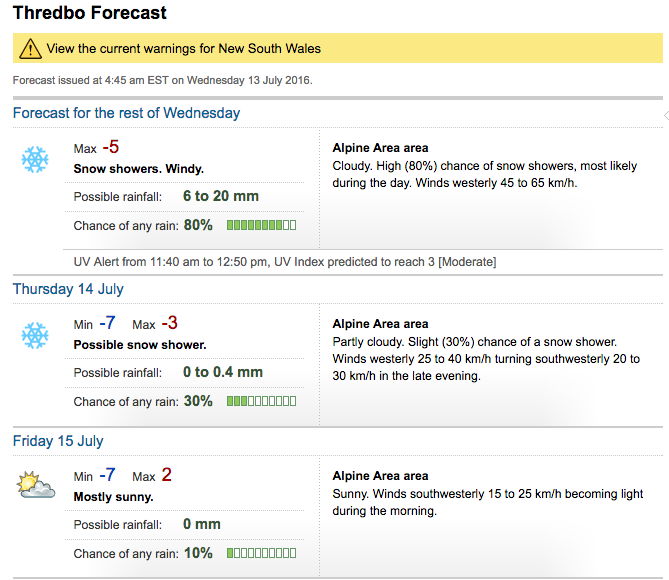Click Thursday's 0 to 0.4 mm rainfall value
Viewport: 669px width, 580px height.
click(x=223, y=372)
